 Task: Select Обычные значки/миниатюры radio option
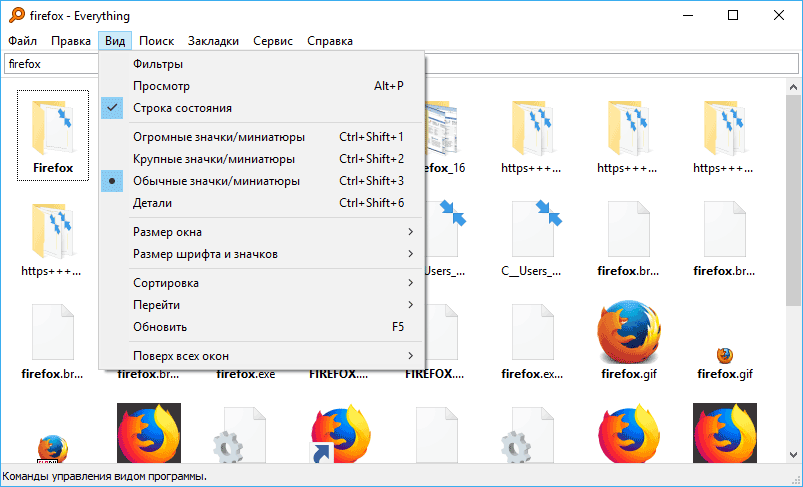pos(216,181)
